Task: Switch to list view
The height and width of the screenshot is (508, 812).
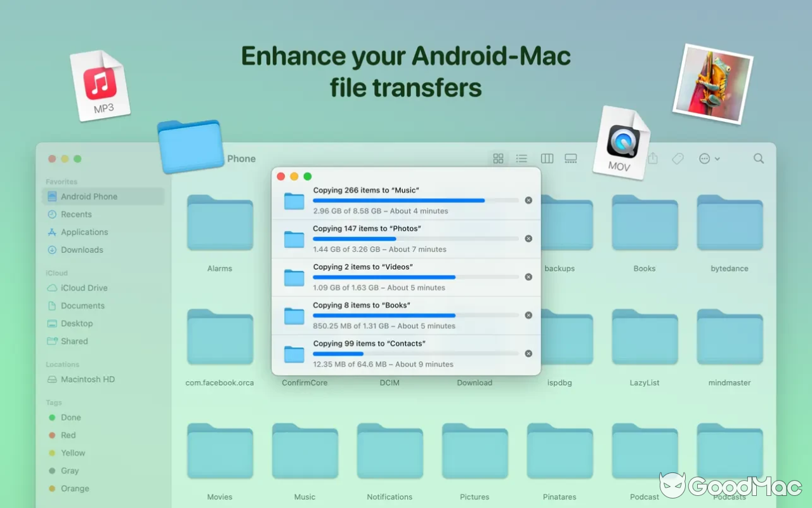Action: (x=521, y=158)
